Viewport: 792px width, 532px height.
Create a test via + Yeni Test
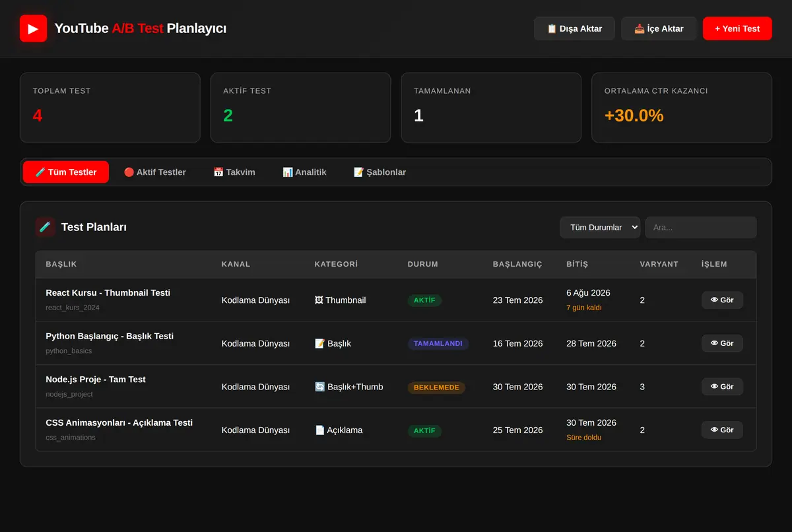click(x=737, y=28)
